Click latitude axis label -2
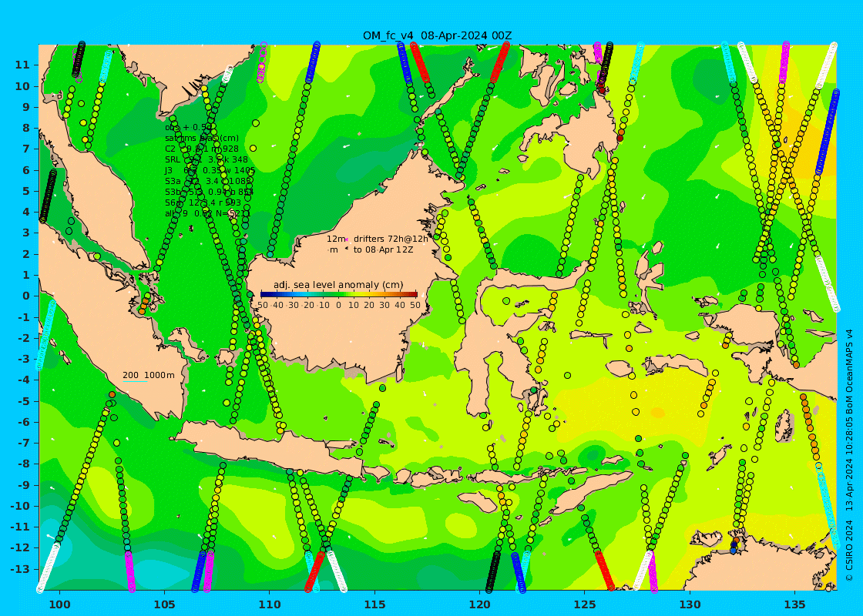Image resolution: width=863 pixels, height=616 pixels. [24, 338]
